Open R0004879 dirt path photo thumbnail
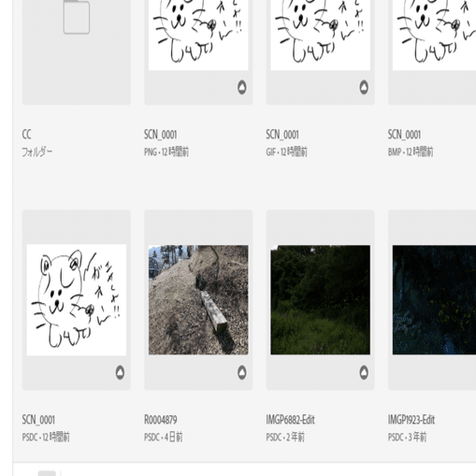This screenshot has width=476, height=476. [198, 300]
